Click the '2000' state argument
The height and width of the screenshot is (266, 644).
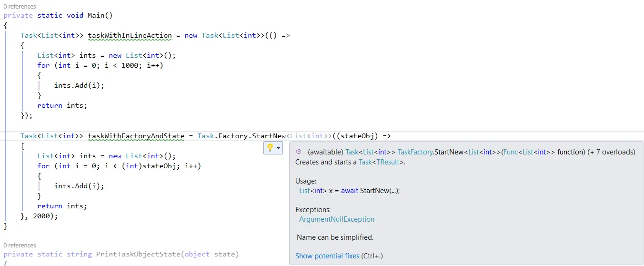(x=41, y=216)
